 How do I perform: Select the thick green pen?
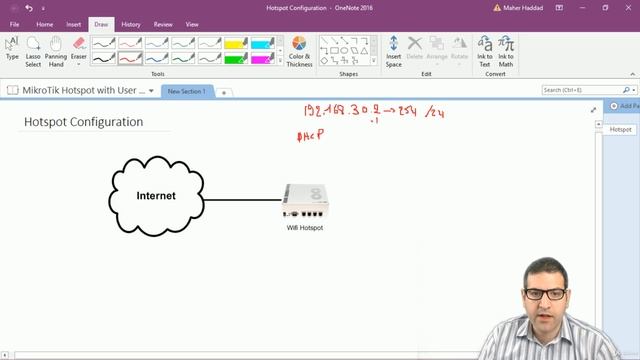click(x=183, y=58)
